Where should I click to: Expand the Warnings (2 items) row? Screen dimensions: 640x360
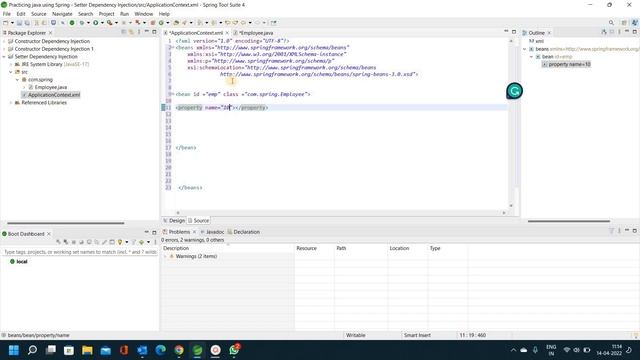(165, 256)
